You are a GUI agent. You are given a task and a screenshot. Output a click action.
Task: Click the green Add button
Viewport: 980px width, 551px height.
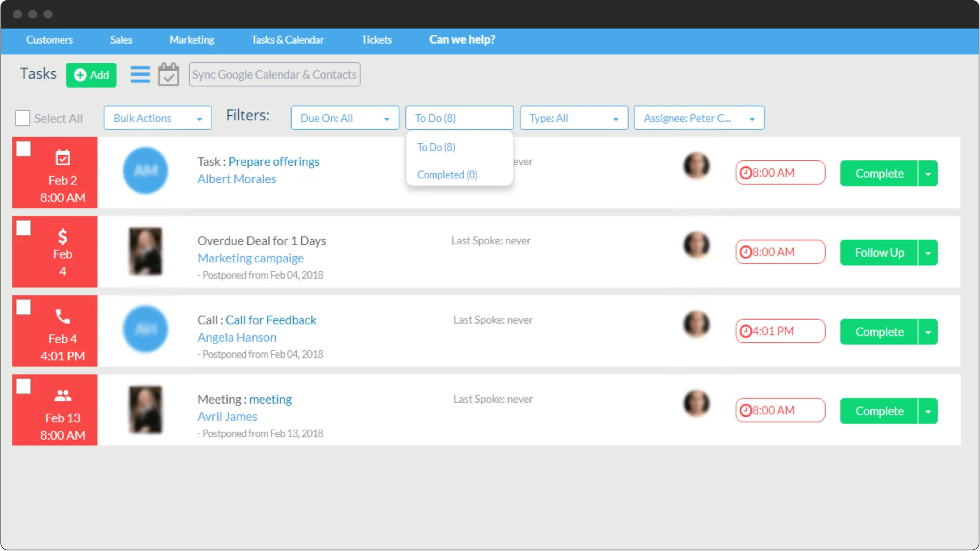pos(91,75)
